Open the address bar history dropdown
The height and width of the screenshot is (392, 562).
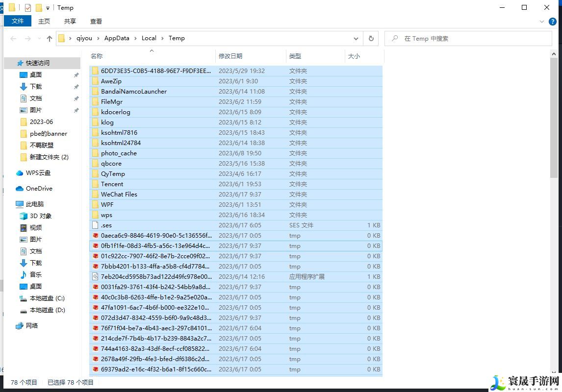356,38
